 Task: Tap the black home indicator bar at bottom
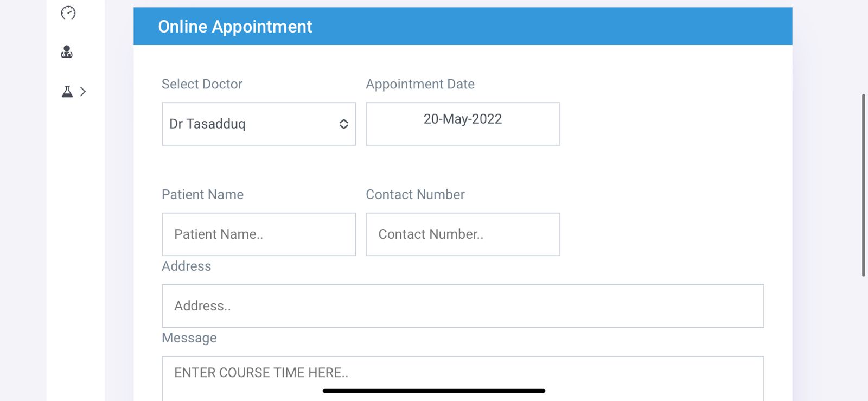433,391
